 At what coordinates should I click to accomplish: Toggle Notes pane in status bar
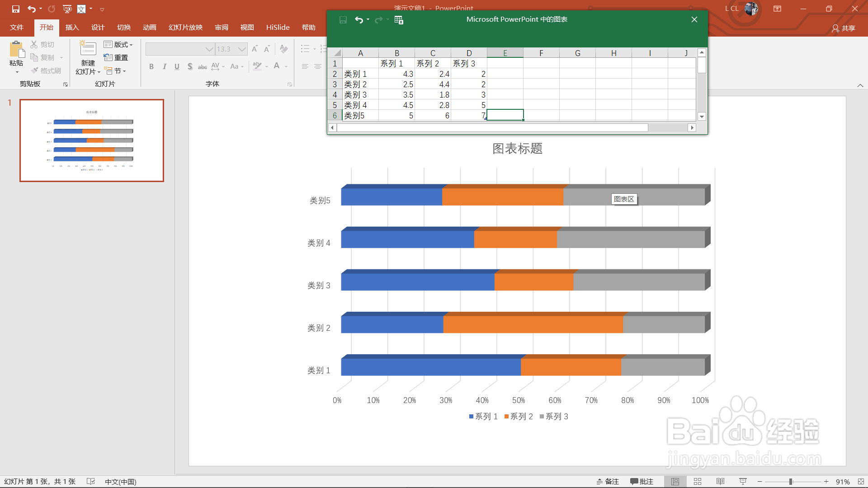[x=608, y=481]
